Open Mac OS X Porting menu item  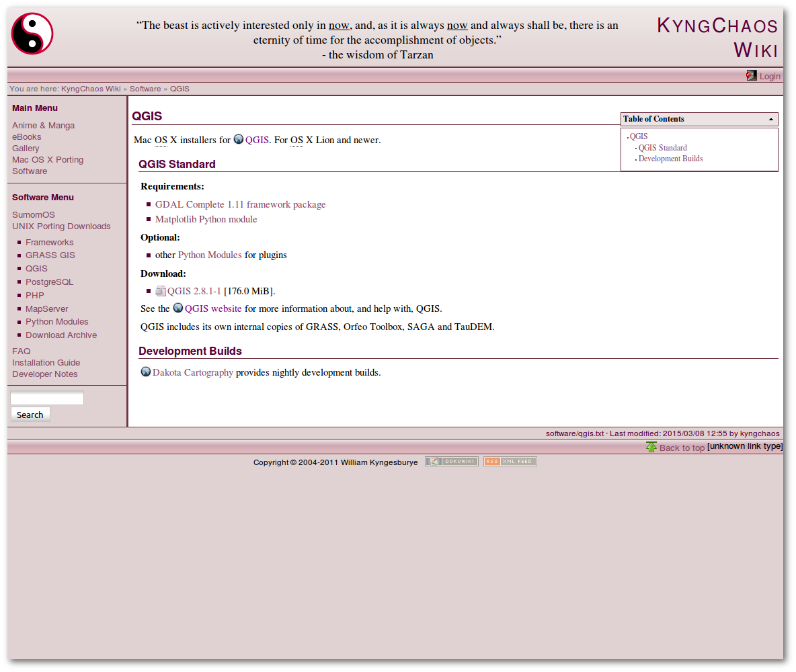tap(48, 160)
